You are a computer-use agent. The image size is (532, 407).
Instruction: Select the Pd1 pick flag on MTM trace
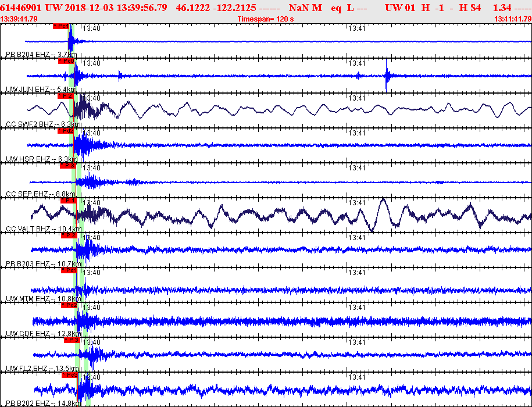coord(69,270)
